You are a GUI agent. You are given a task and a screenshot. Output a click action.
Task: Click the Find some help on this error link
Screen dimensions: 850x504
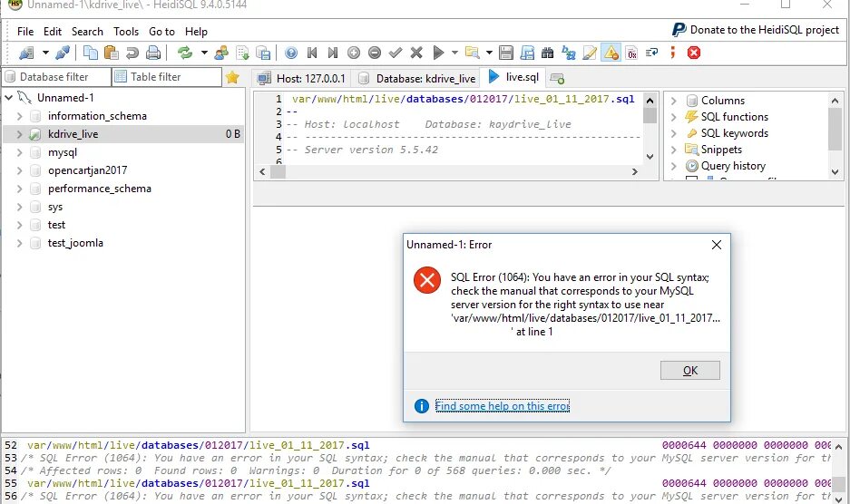coord(502,406)
